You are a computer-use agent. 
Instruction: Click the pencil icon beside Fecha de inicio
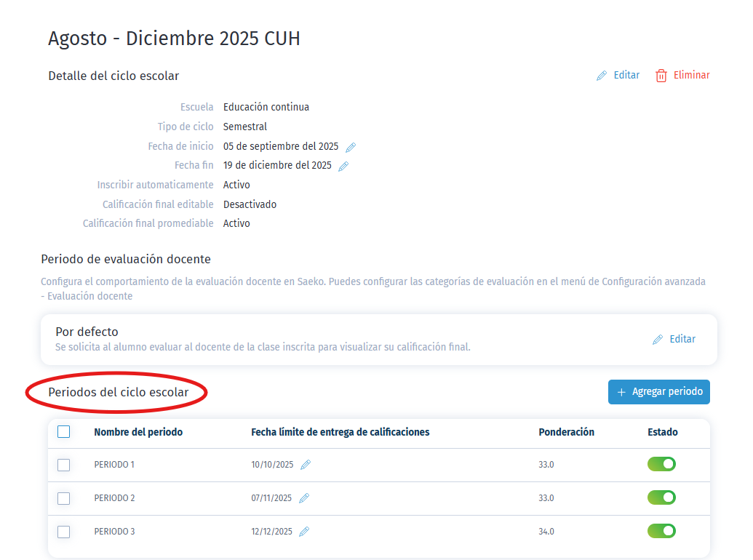coord(351,148)
